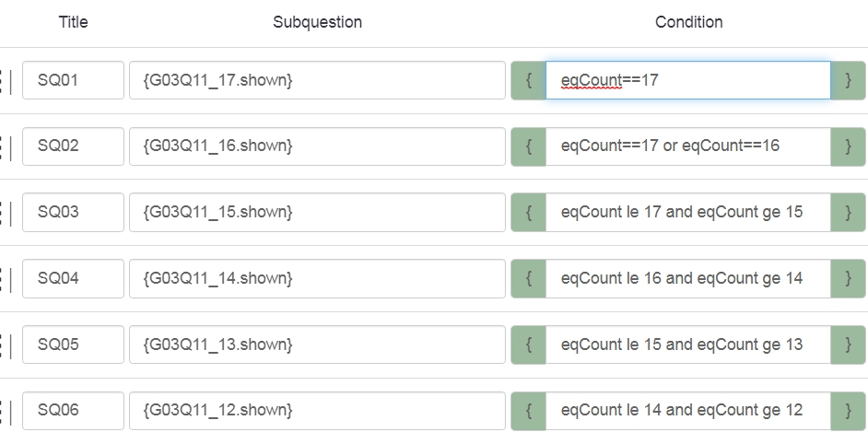Click the Subquestion column header
This screenshot has height=432, width=868.
317,22
